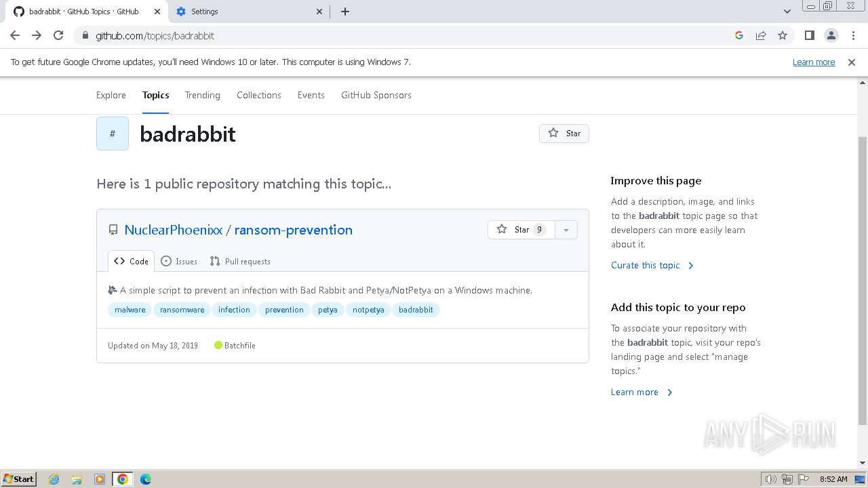The image size is (868, 488).
Task: Open the malware topic tag
Action: [x=130, y=310]
